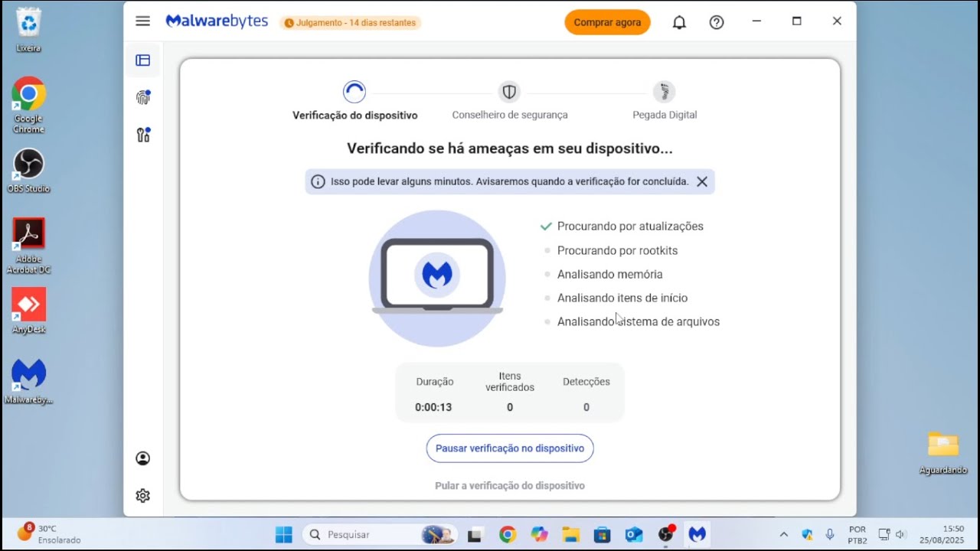Click the Procurando por rootkits text
980x551 pixels.
tap(617, 251)
